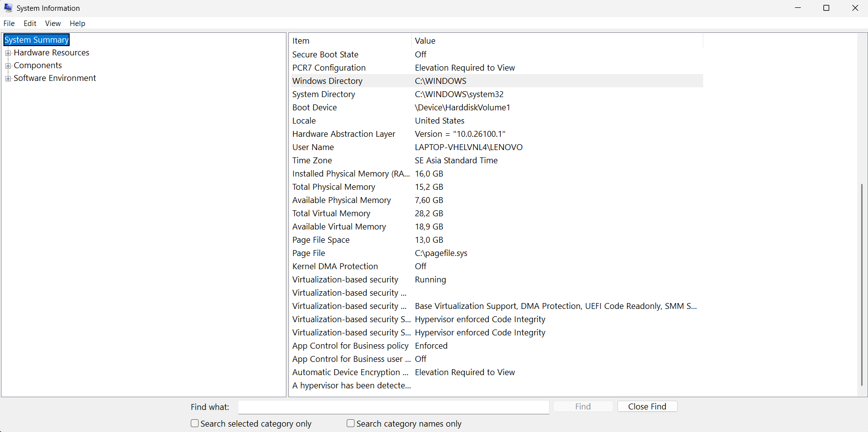868x432 pixels.
Task: Select System Summary in the tree
Action: pyautogui.click(x=37, y=40)
